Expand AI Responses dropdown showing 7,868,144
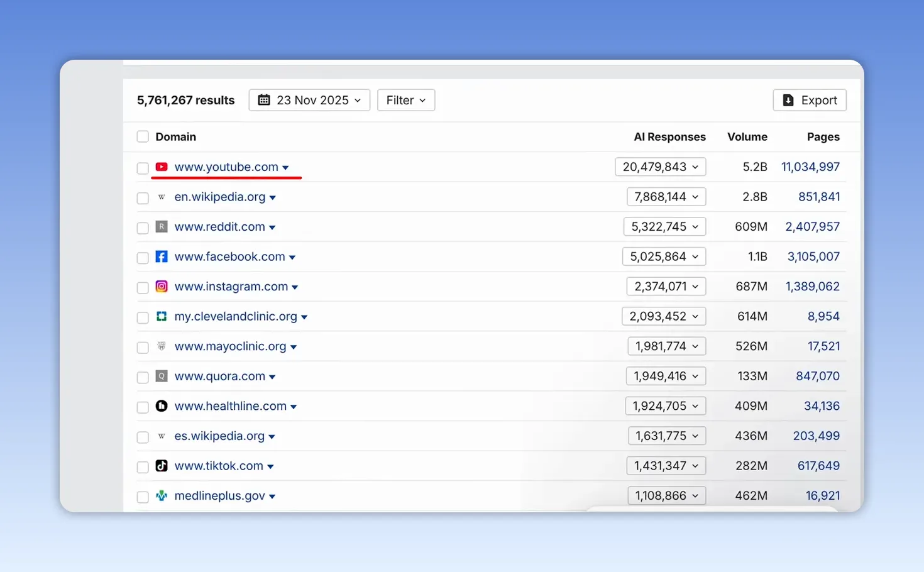The height and width of the screenshot is (572, 924). [666, 197]
